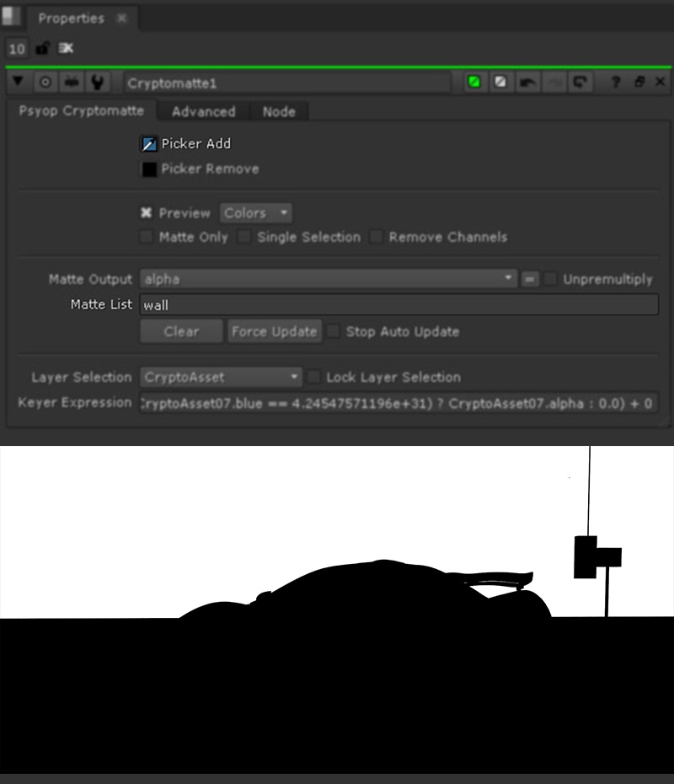Open node help question mark icon
The image size is (674, 784).
pos(616,83)
